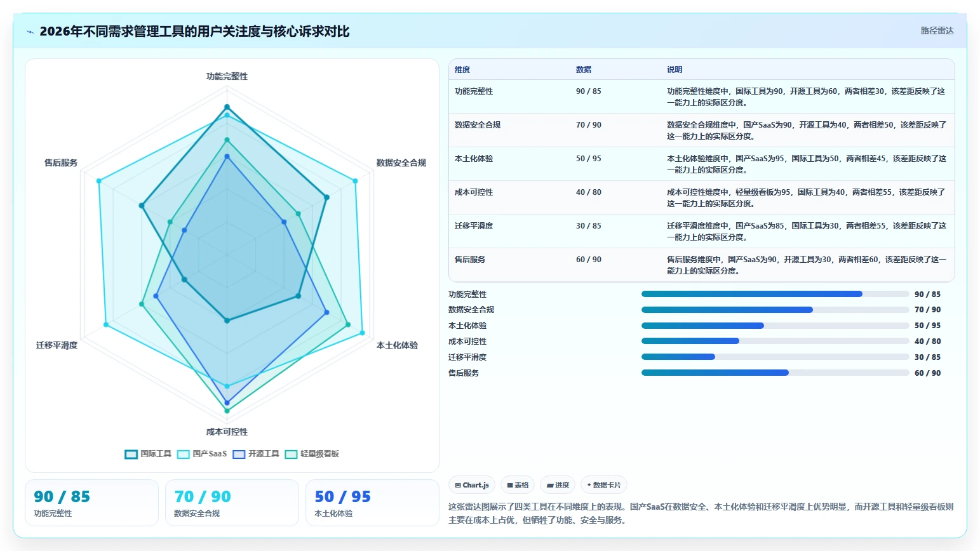
Task: Click the 本土化体验 radar axis label
Action: click(397, 345)
